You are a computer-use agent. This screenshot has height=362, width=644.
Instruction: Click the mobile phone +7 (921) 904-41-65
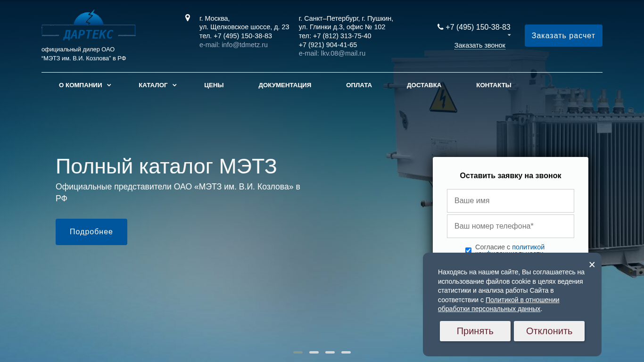click(328, 45)
